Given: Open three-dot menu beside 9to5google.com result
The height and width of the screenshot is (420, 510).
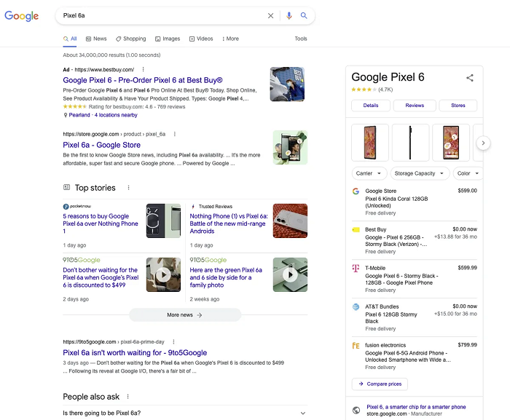Looking at the screenshot, I should point(173,341).
